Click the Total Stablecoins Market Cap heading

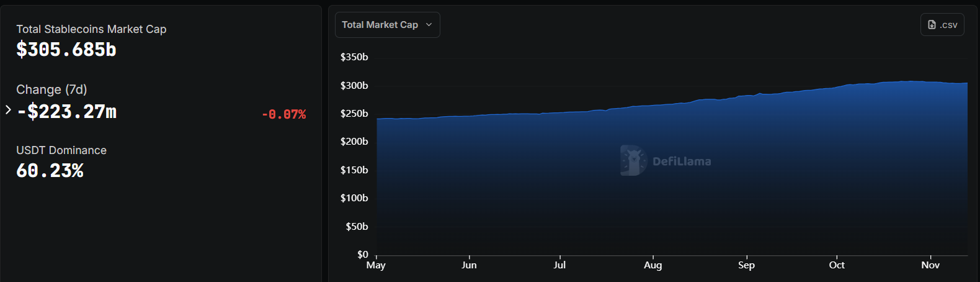pyautogui.click(x=91, y=29)
